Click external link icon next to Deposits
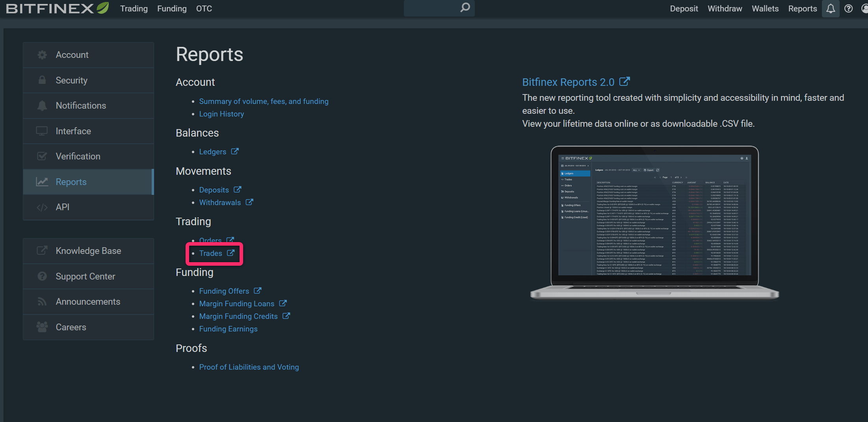This screenshot has width=868, height=422. pos(237,189)
